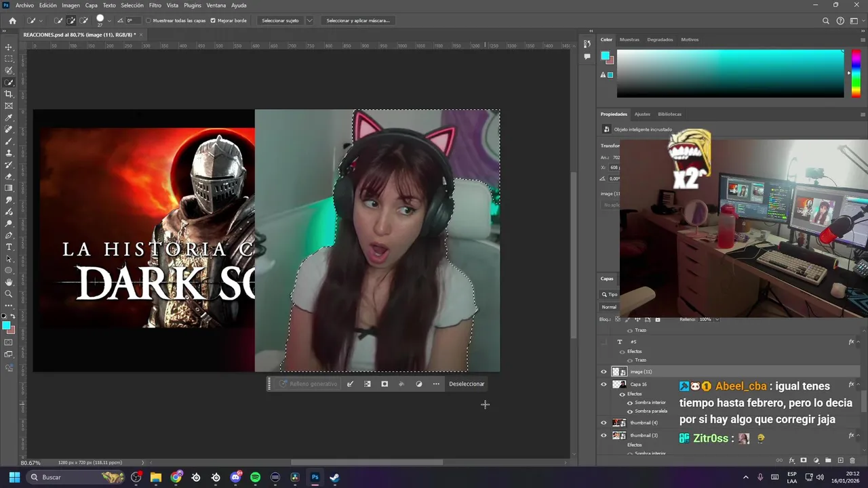
Task: Select the Zoom tool
Action: pos(9,294)
